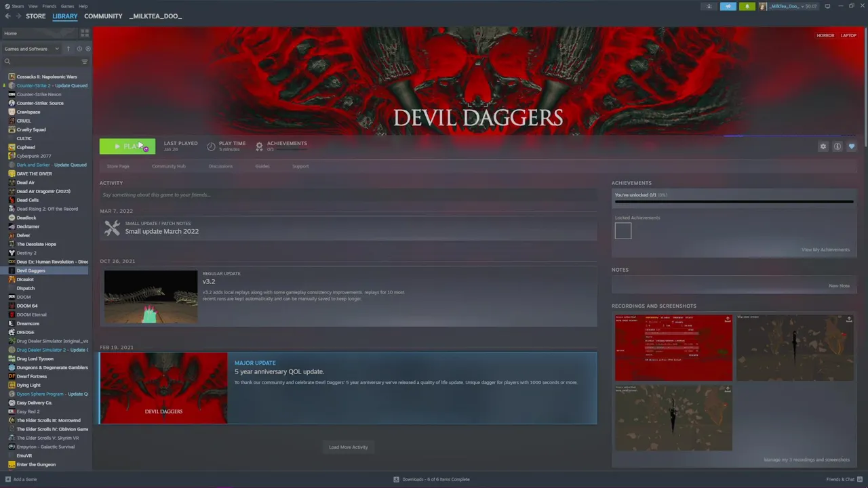Open the top-right gameplay screenshot thumbnail
The width and height of the screenshot is (868, 488).
(795, 348)
